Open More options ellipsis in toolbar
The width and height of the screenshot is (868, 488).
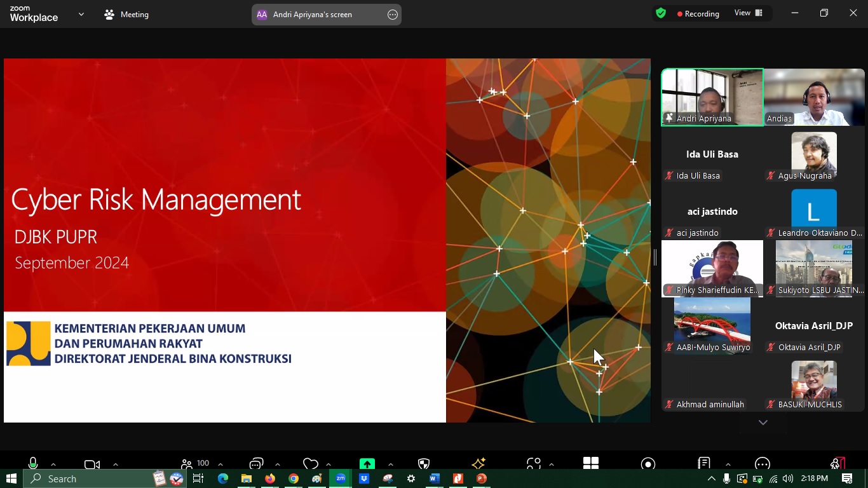click(763, 464)
